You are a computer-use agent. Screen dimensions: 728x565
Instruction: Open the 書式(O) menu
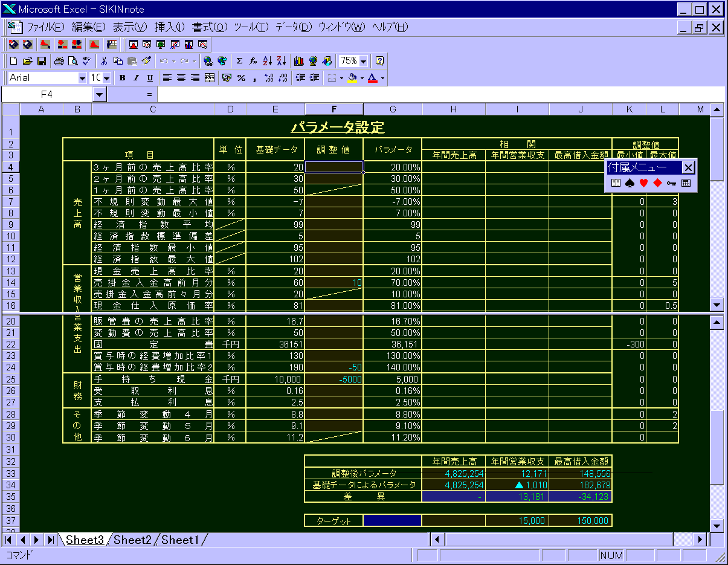pyautogui.click(x=209, y=27)
